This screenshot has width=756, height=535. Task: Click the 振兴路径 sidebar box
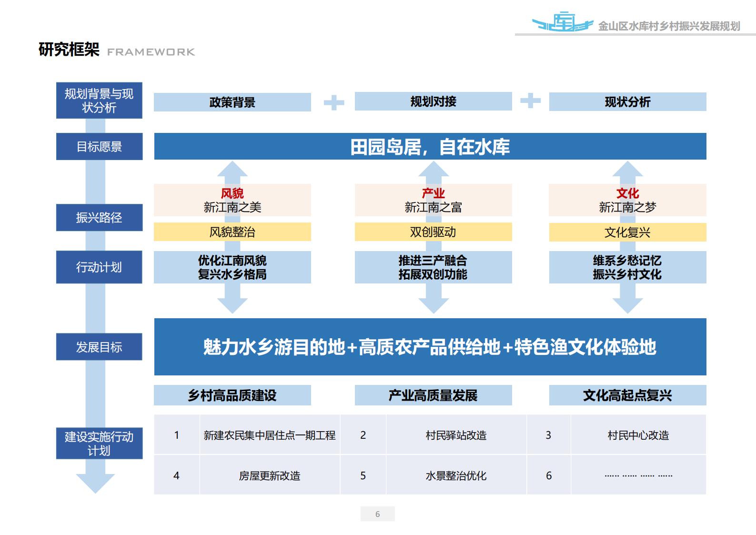(x=99, y=217)
